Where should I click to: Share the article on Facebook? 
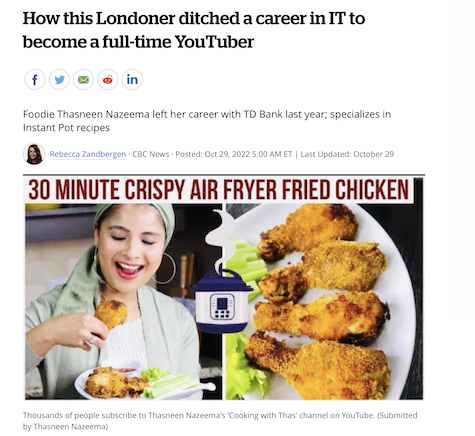point(34,80)
